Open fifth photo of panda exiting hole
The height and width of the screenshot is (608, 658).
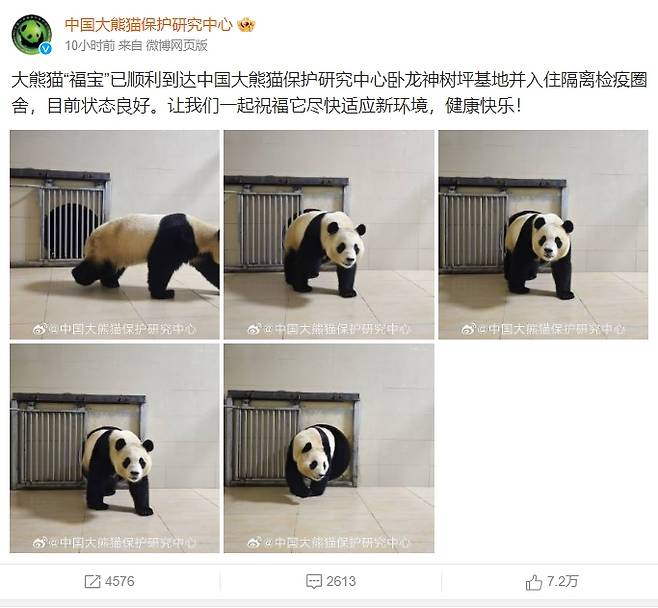click(x=329, y=448)
